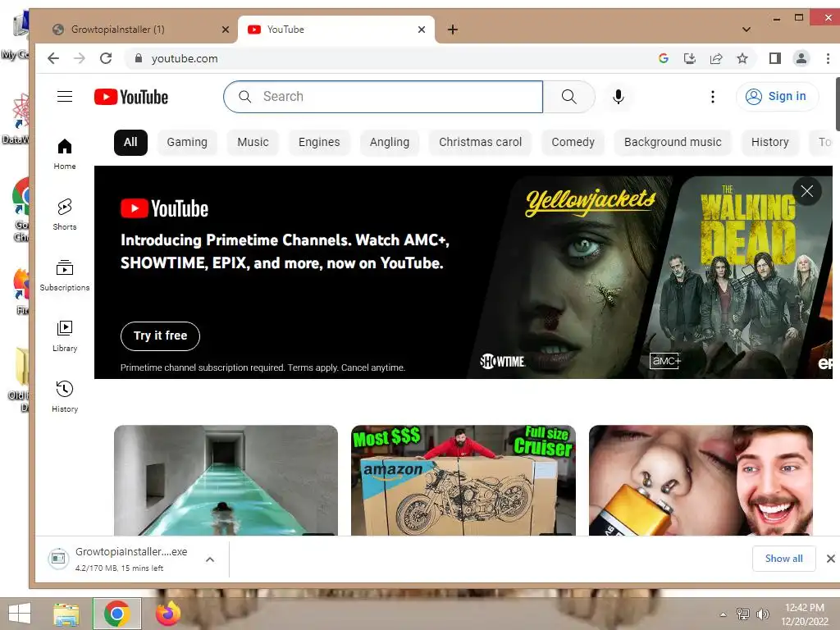Go to Home in the sidebar
Image resolution: width=840 pixels, height=630 pixels.
[65, 154]
